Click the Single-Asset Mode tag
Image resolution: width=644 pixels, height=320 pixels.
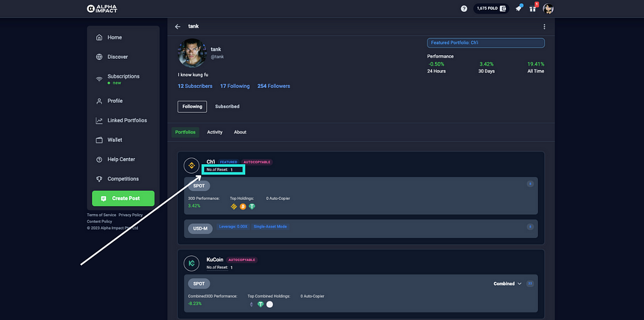click(270, 226)
